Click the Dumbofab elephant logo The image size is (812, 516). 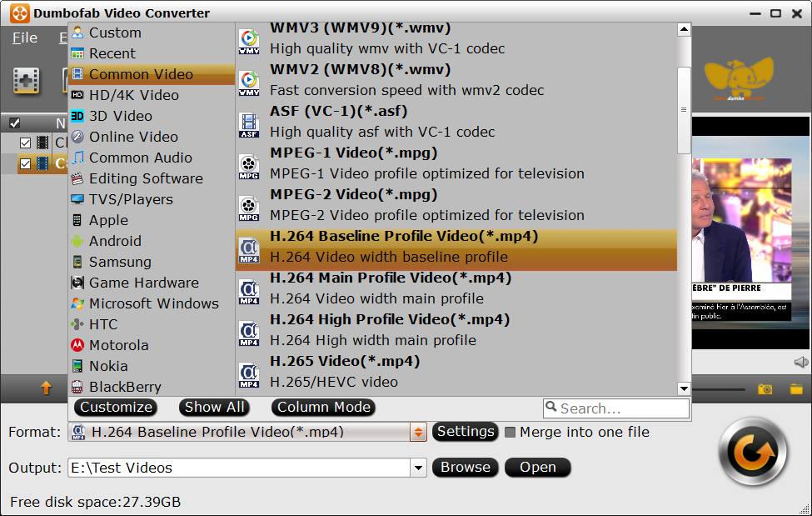(x=739, y=79)
